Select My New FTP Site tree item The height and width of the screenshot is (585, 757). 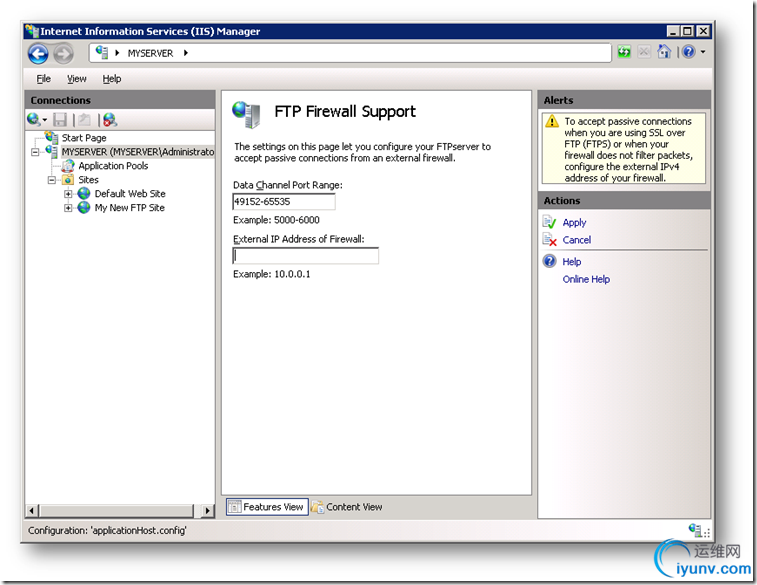tap(129, 208)
